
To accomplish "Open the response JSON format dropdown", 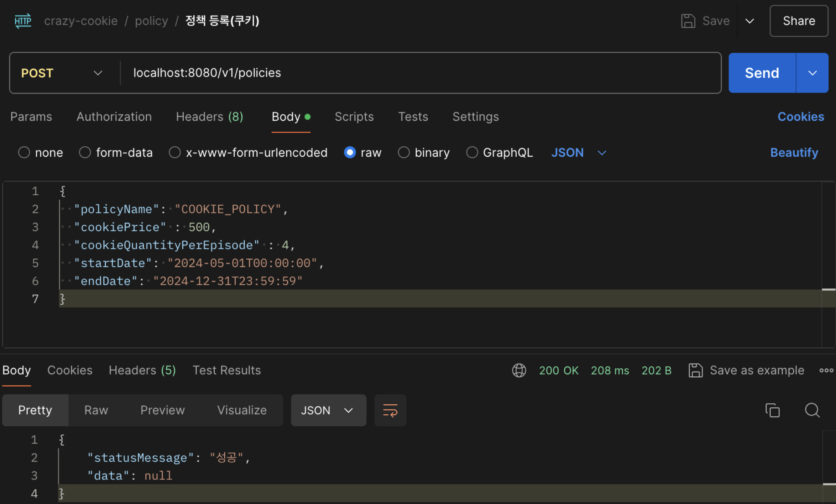I will tap(328, 410).
